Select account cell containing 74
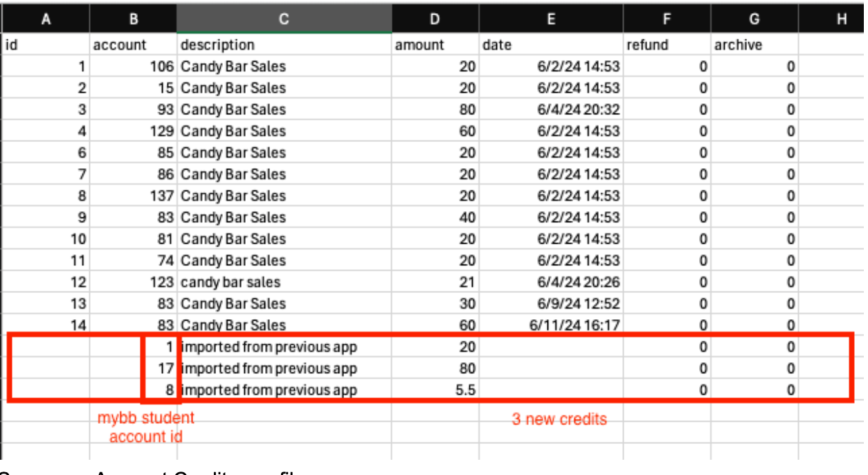Image resolution: width=868 pixels, height=475 pixels. 134,260
